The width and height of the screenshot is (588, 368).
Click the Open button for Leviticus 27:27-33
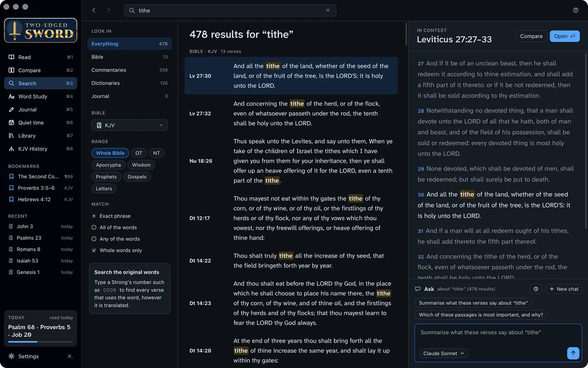[564, 36]
